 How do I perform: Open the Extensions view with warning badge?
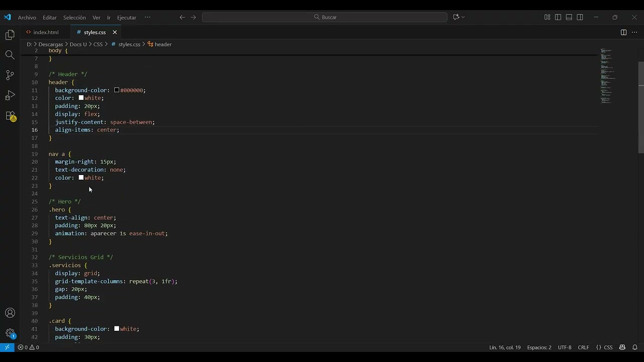tap(10, 116)
